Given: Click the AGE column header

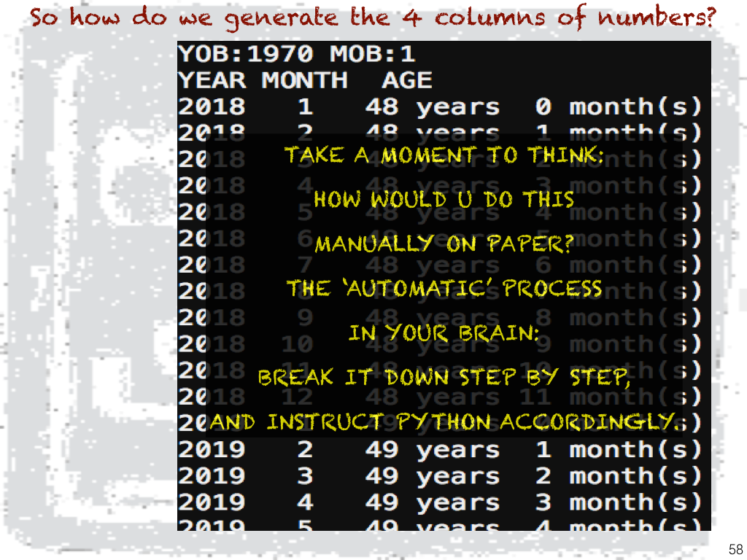Looking at the screenshot, I should (406, 80).
